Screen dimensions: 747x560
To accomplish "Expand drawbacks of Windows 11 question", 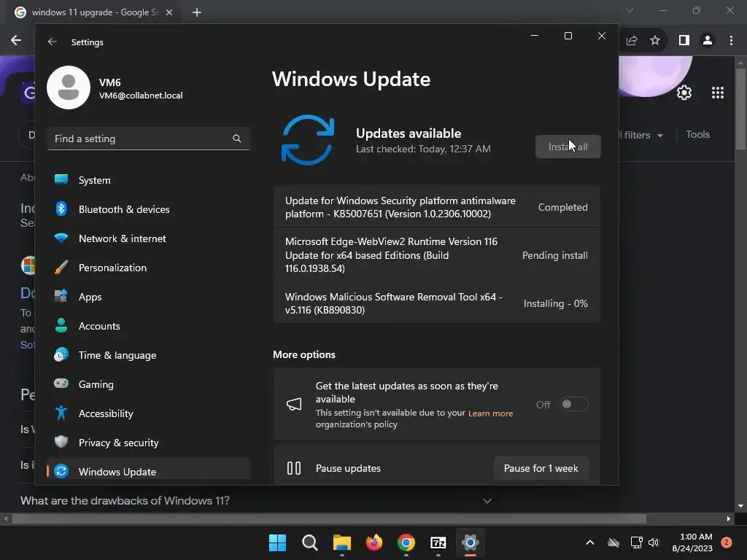I will [487, 501].
